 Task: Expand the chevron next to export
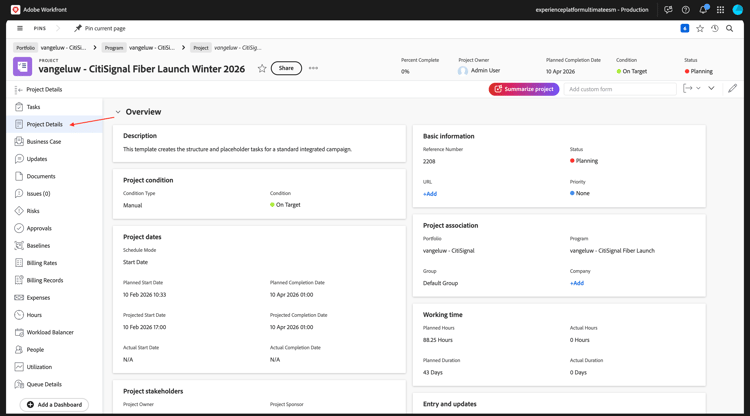[x=711, y=88]
